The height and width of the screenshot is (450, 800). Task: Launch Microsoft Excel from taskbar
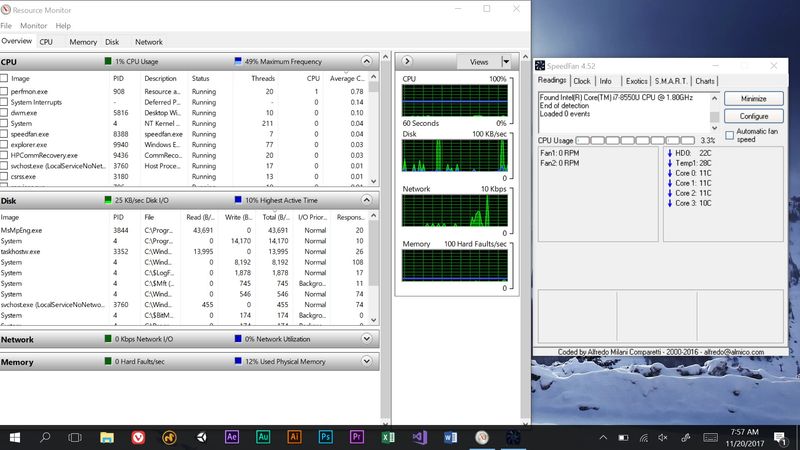[388, 437]
